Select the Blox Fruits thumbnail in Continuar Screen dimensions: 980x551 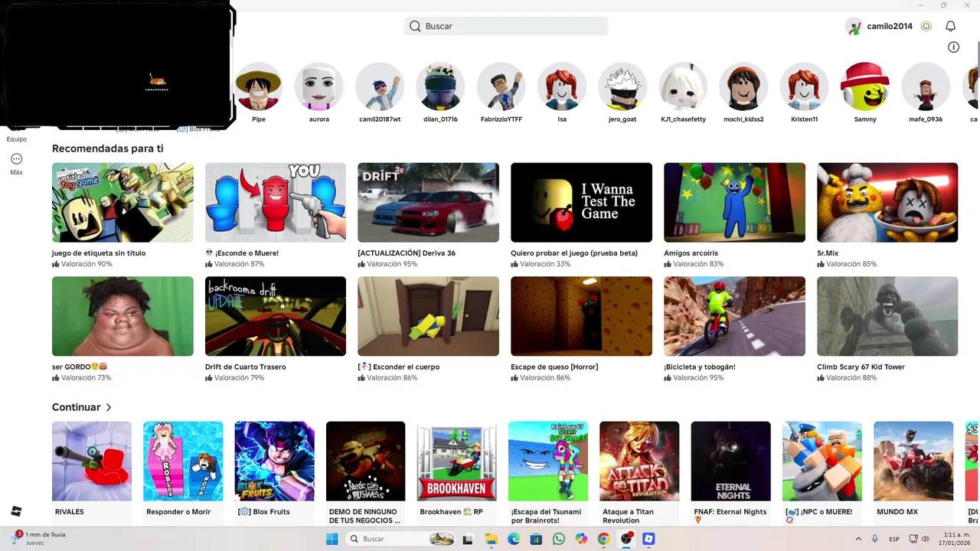(275, 461)
